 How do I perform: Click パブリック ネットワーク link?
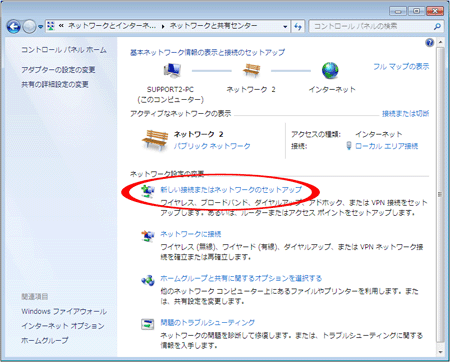(x=212, y=146)
